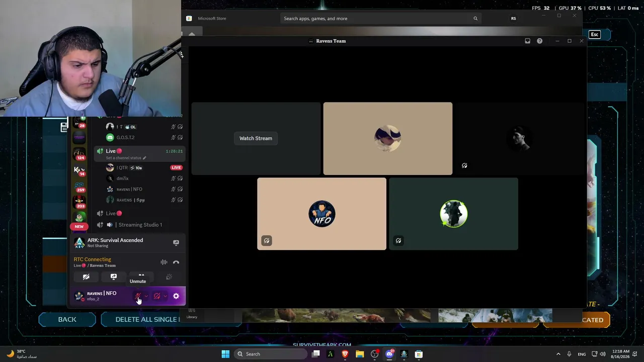The height and width of the screenshot is (362, 644).
Task: Open the server with 124 badge
Action: click(x=79, y=153)
